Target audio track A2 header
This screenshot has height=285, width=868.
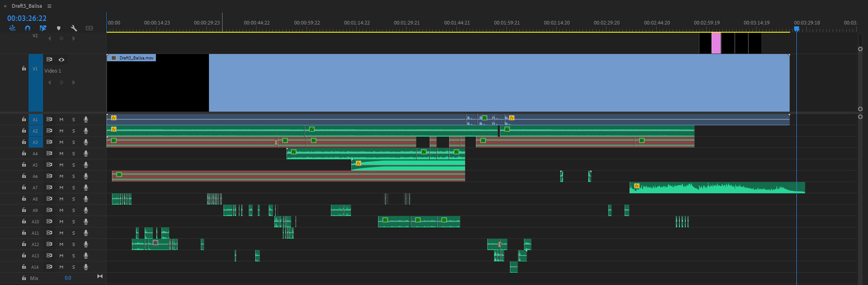pos(35,131)
